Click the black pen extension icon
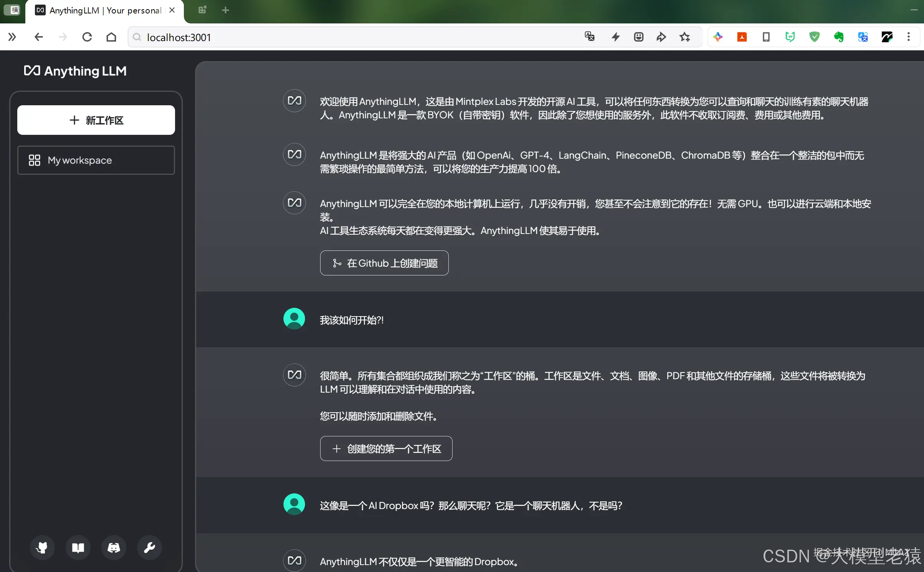 [887, 37]
